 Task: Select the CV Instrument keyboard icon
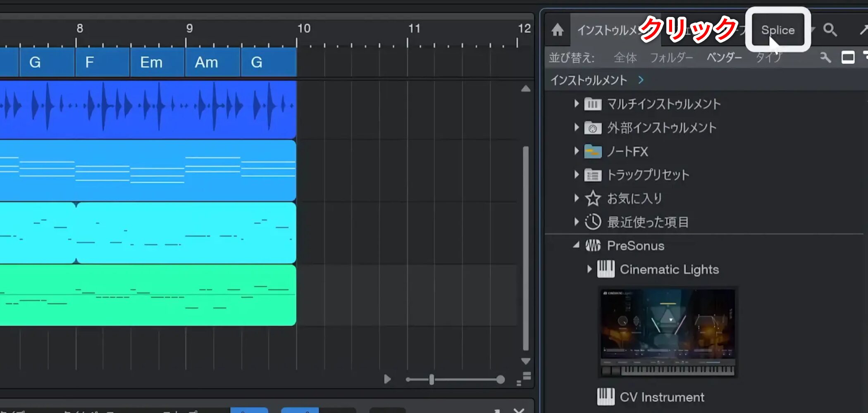tap(606, 397)
